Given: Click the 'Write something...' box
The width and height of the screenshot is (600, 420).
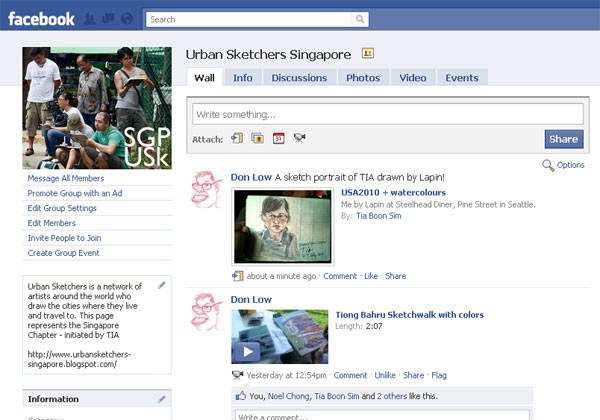Looking at the screenshot, I should (388, 114).
